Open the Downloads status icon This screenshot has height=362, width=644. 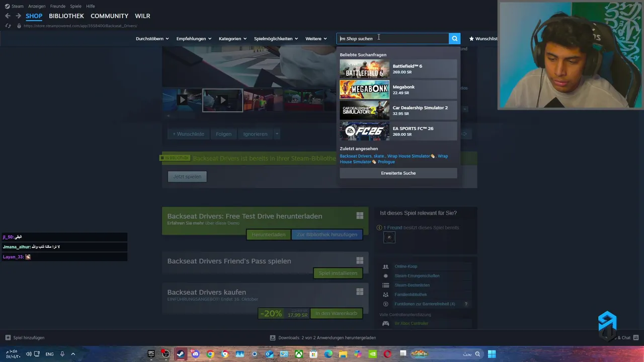tap(272, 338)
